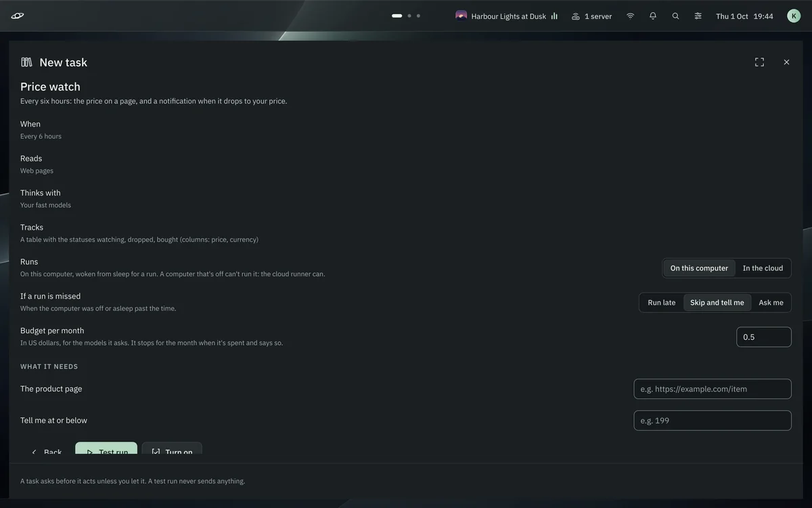Click the Budget per month field showing 0.5
Image resolution: width=812 pixels, height=508 pixels.
pos(763,337)
